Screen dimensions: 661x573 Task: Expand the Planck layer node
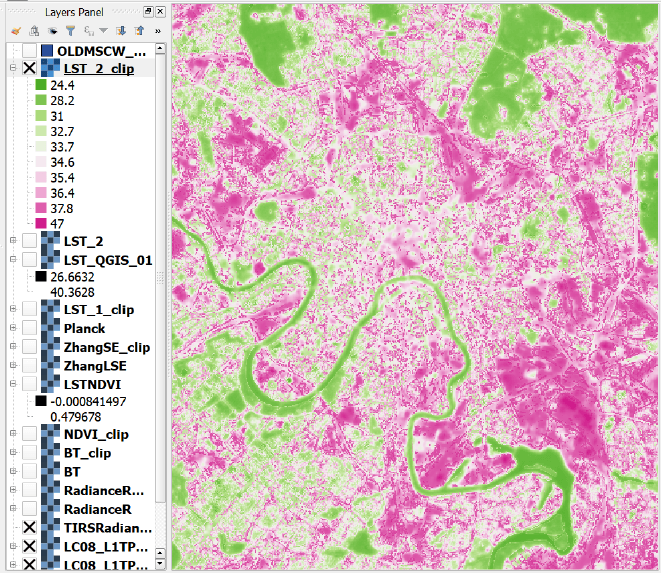(x=13, y=328)
